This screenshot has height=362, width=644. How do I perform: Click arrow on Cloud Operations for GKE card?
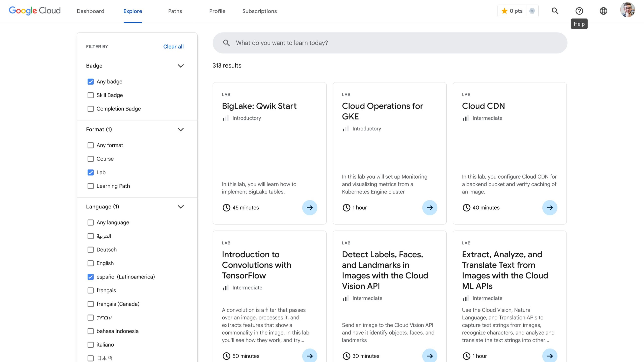430,208
